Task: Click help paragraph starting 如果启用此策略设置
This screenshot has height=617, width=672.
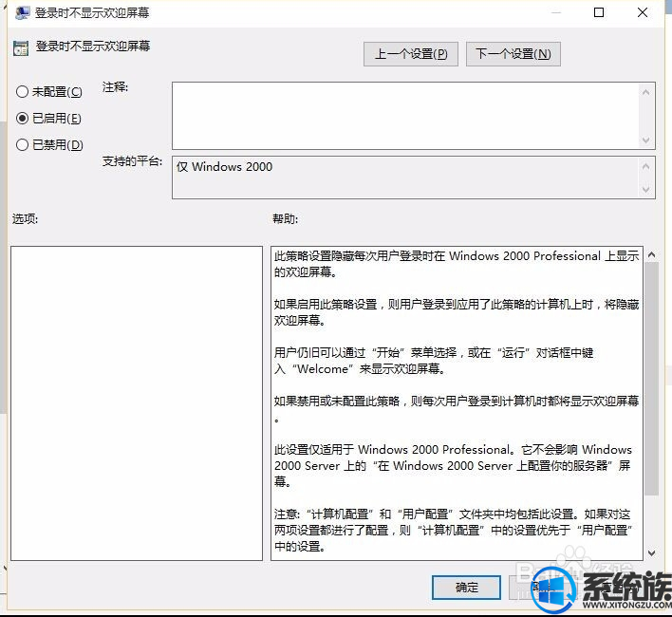Action: (457, 312)
